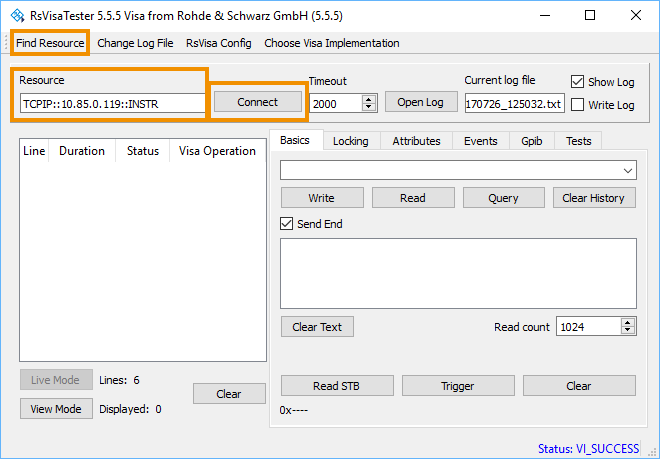
Task: Click the Displayed: 0 counter text
Action: 130,409
